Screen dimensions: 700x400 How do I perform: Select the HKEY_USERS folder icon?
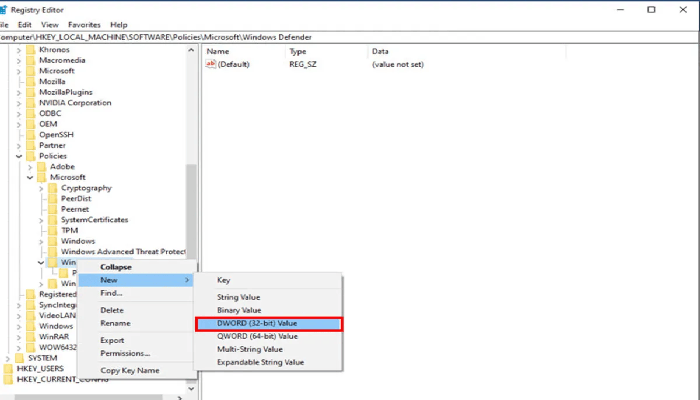coord(8,368)
